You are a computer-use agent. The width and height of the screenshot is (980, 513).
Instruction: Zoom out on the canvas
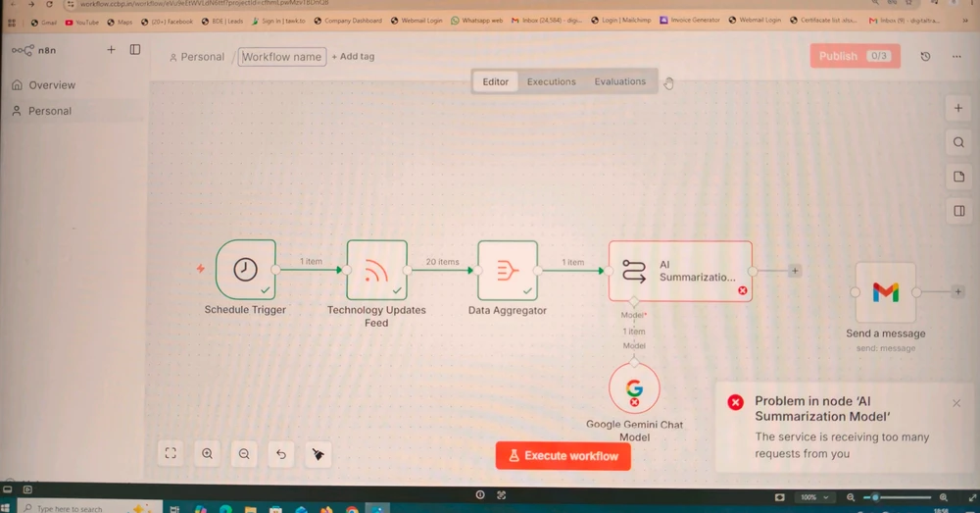tap(244, 453)
